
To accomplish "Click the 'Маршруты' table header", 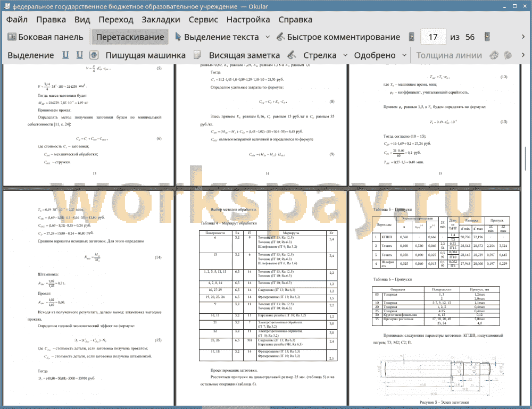I will click(291, 233).
